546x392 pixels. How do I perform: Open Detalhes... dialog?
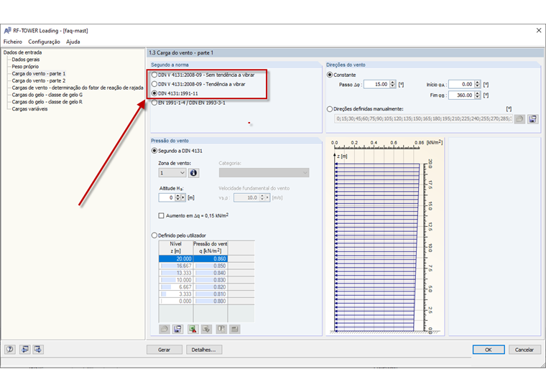[204, 350]
